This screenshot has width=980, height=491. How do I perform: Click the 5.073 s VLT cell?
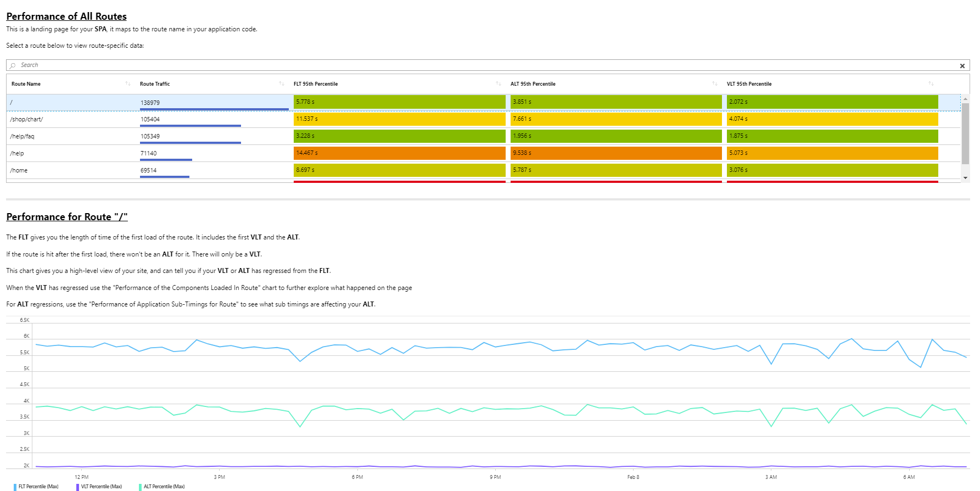coord(832,153)
